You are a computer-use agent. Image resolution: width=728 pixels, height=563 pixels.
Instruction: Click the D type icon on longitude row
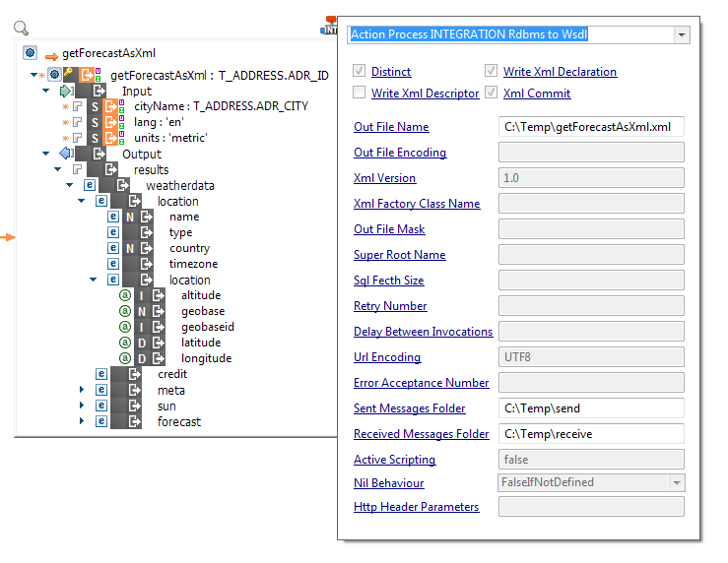pos(142,359)
